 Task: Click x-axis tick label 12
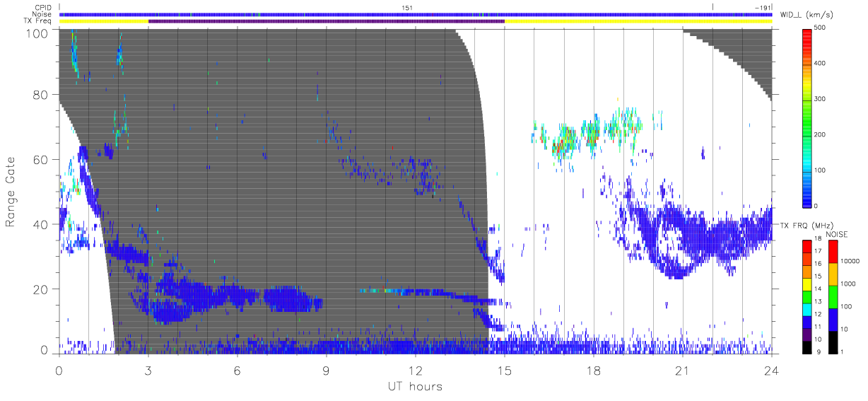coord(415,371)
